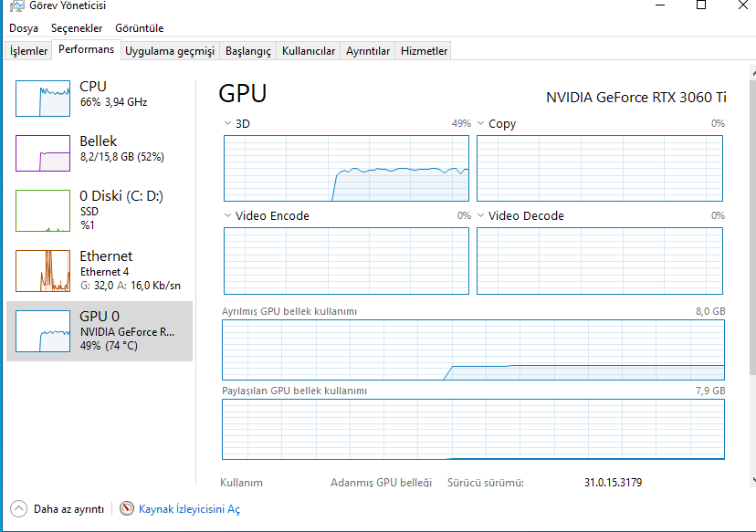756x532 pixels.
Task: Switch to the Başlangıç tab
Action: 248,51
